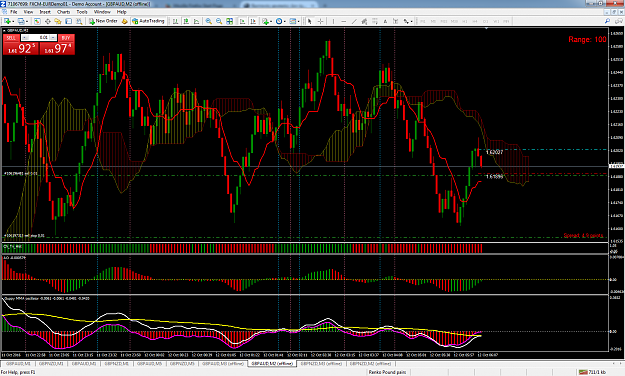Toggle the Navigator window icon

[x=58, y=21]
